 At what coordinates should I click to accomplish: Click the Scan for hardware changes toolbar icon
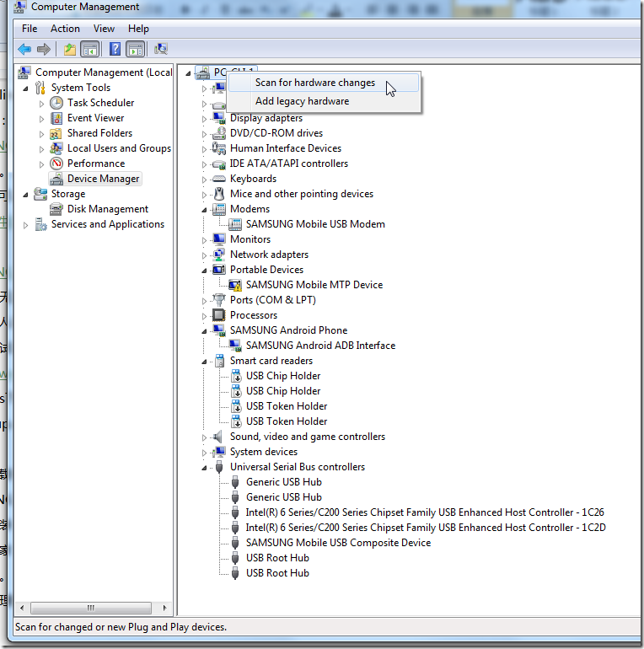tap(161, 49)
